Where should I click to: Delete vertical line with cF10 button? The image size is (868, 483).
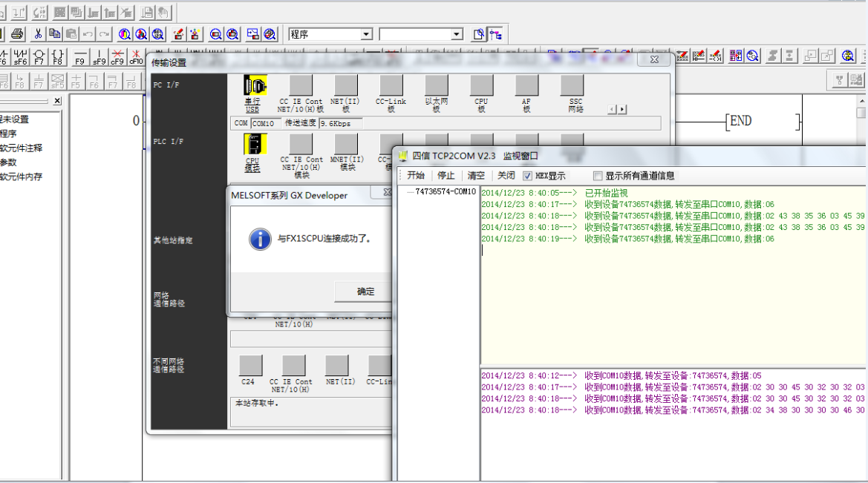[136, 57]
